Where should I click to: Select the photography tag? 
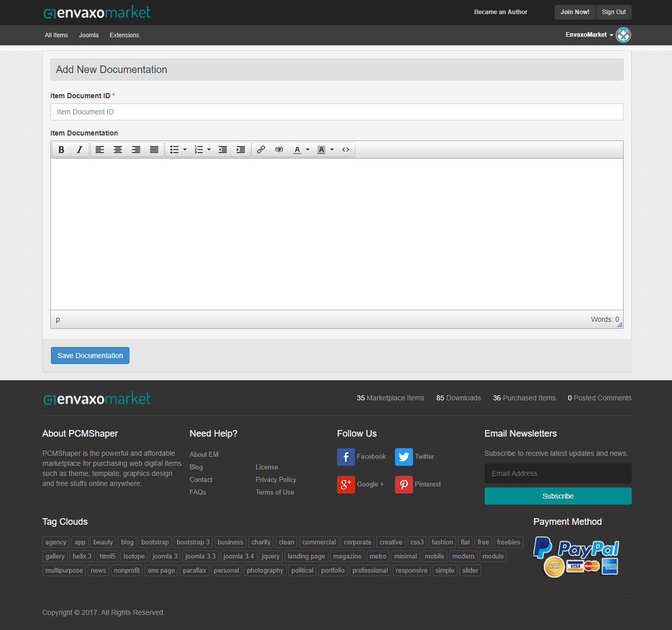click(265, 571)
